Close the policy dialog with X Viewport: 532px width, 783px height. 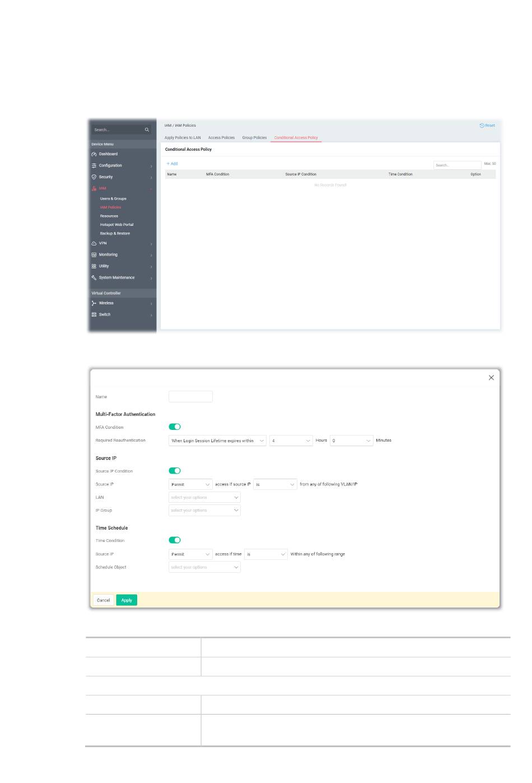(x=491, y=378)
